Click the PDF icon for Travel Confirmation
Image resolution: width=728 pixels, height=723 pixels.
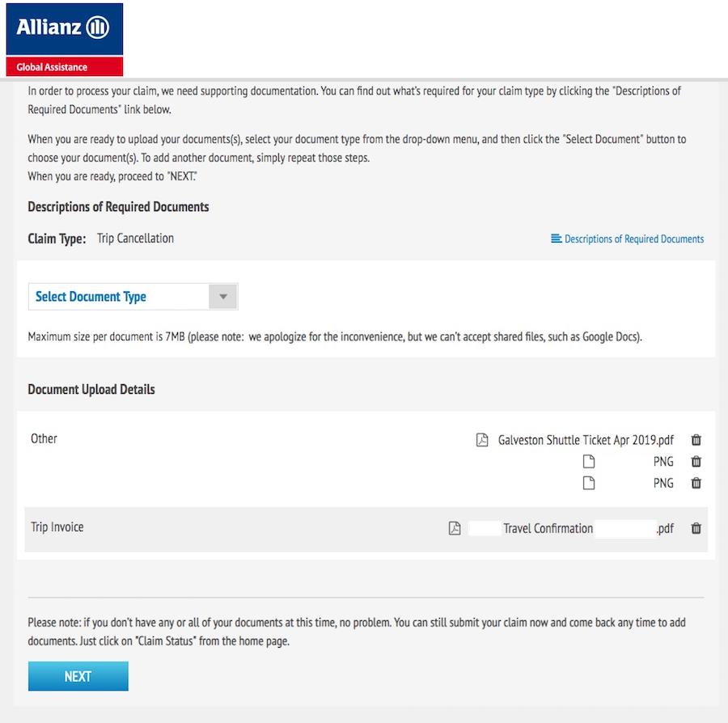pyautogui.click(x=455, y=528)
